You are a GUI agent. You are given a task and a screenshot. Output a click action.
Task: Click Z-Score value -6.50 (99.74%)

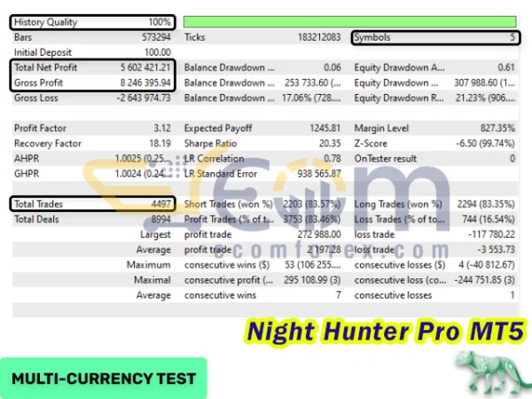point(485,143)
